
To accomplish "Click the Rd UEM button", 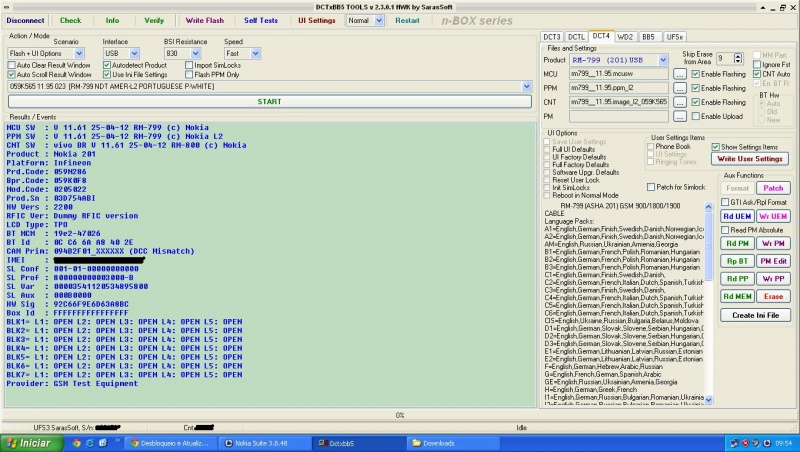I will 737,216.
